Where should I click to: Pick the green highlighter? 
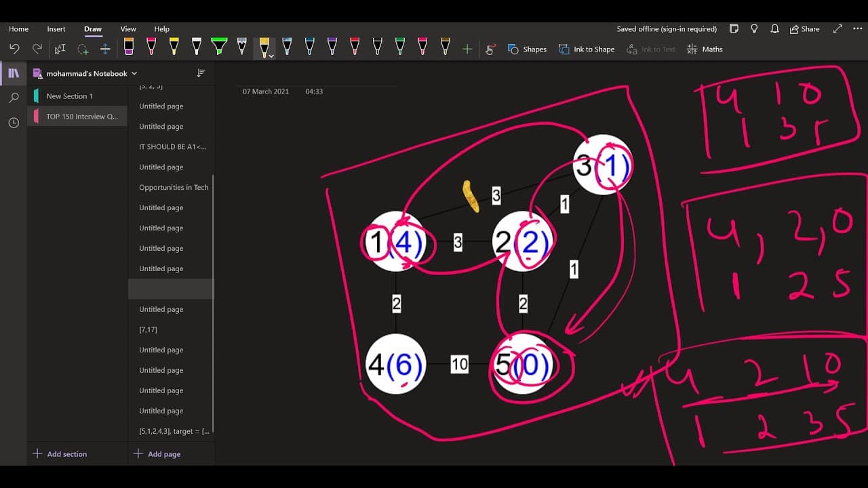pyautogui.click(x=219, y=47)
